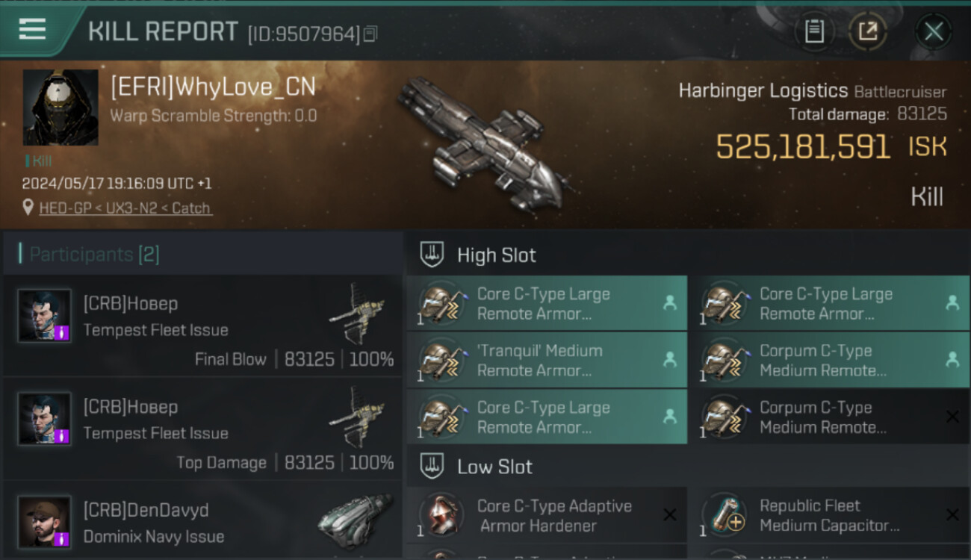Select 'Tranquil' Medium Remote Armor module

coord(547,360)
